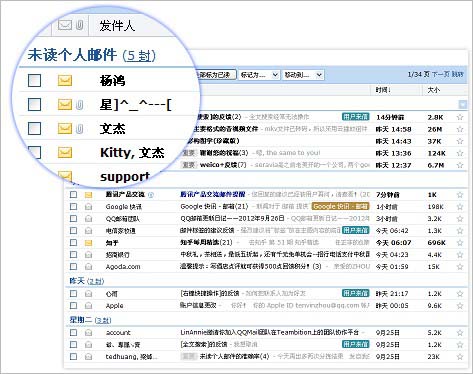Image resolution: width=473 pixels, height=374 pixels.
Task: Sort by the 发件人 column header
Action: pos(117,26)
